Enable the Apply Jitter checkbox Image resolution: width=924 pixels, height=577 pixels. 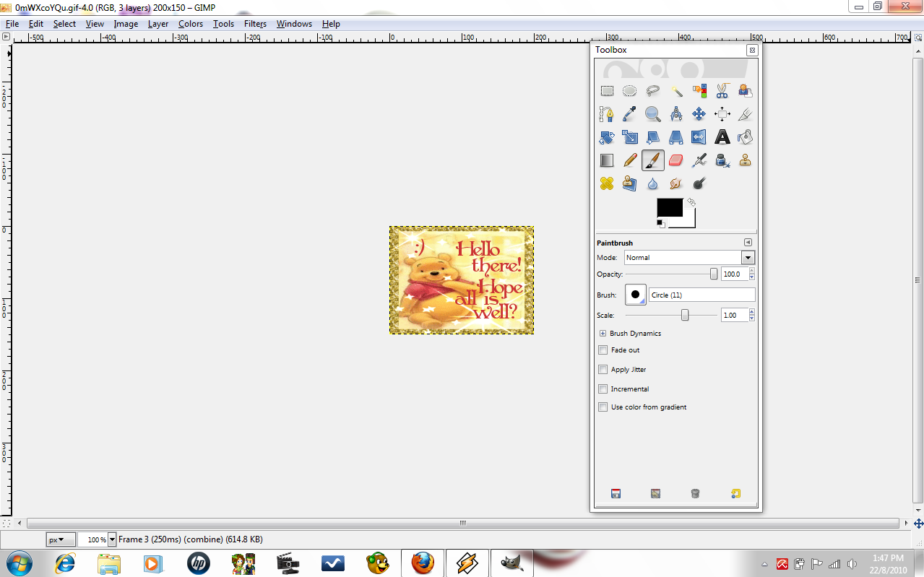[603, 370]
